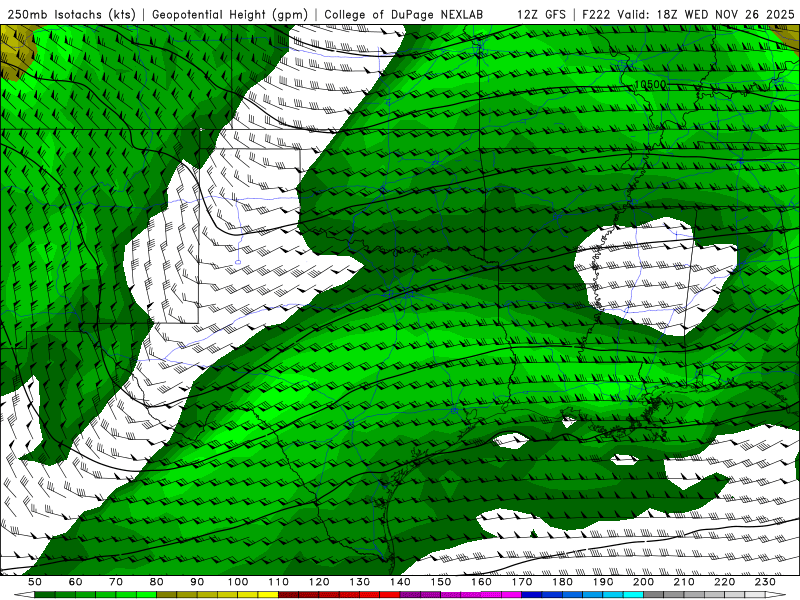The height and width of the screenshot is (600, 800).
Task: Click the "70" color bar label
Action: click(x=116, y=582)
